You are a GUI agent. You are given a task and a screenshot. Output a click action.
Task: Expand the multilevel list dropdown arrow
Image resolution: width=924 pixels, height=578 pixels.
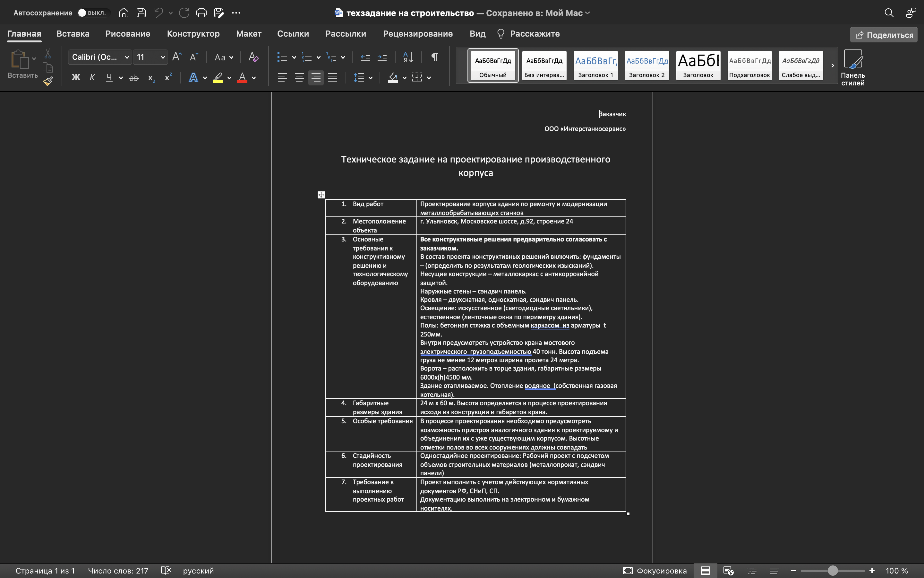pos(343,57)
